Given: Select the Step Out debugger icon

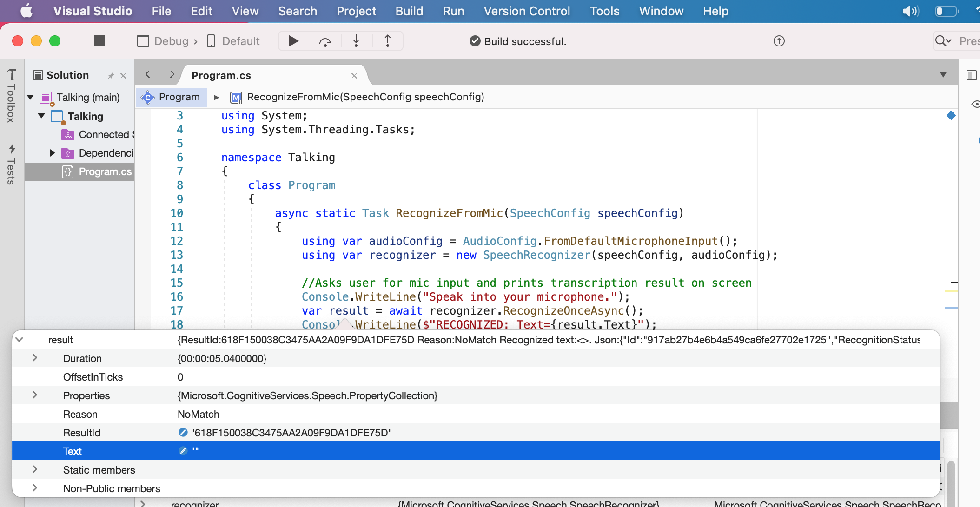Looking at the screenshot, I should click(387, 41).
